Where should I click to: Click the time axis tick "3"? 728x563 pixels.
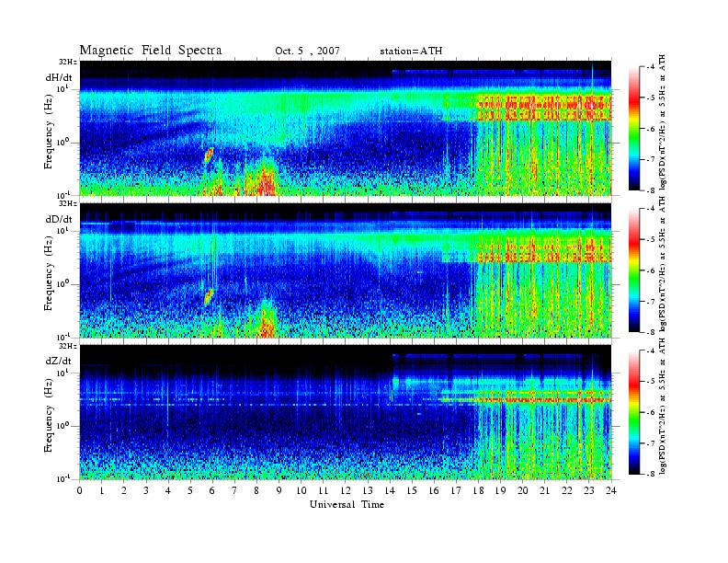click(x=146, y=490)
